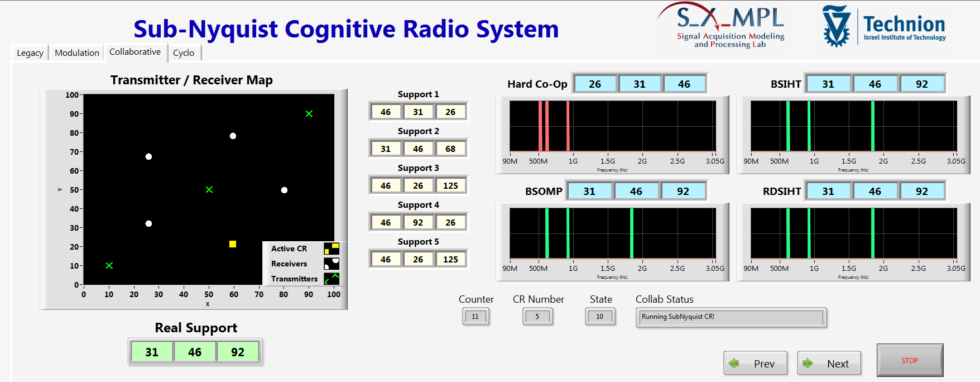The height and width of the screenshot is (382, 980).
Task: Stop the run with STOP button
Action: [x=910, y=360]
